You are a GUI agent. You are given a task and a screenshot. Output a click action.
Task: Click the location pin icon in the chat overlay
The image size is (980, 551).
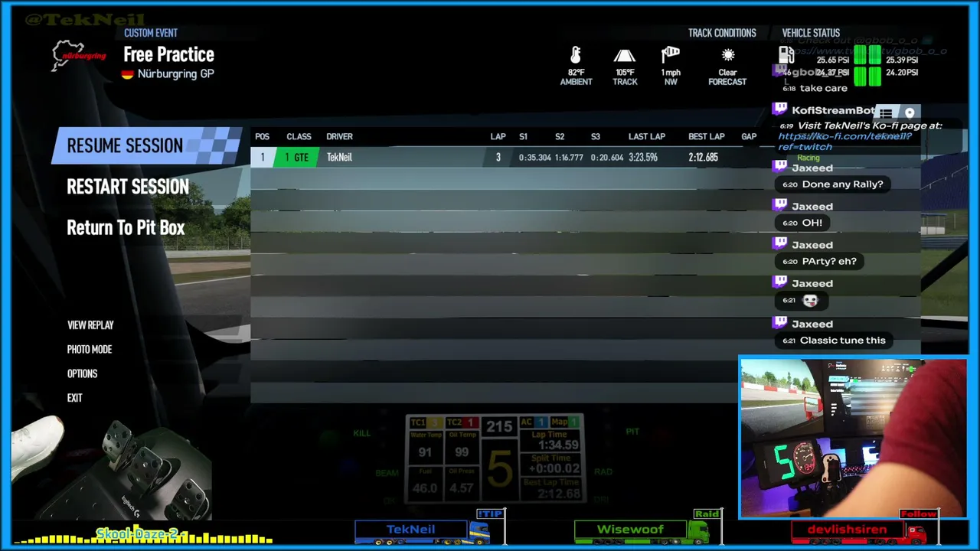pyautogui.click(x=910, y=113)
